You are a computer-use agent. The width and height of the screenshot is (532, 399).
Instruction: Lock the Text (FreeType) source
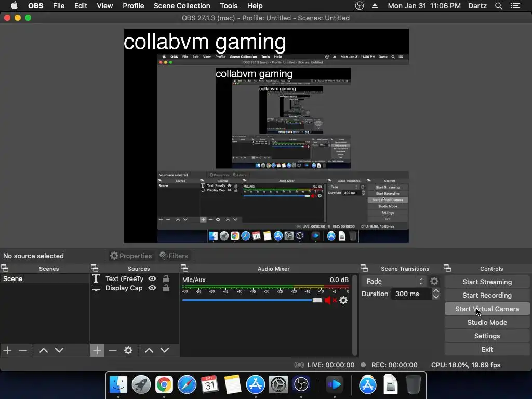tap(166, 278)
